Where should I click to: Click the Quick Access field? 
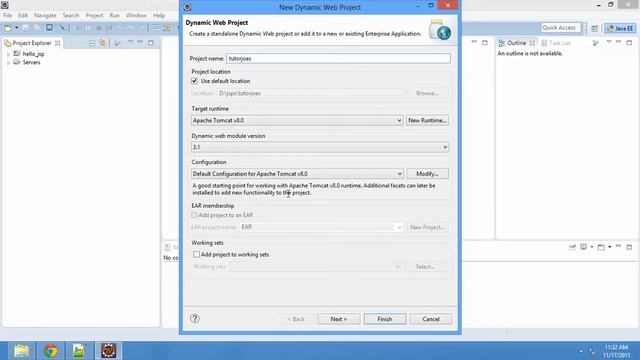point(560,28)
